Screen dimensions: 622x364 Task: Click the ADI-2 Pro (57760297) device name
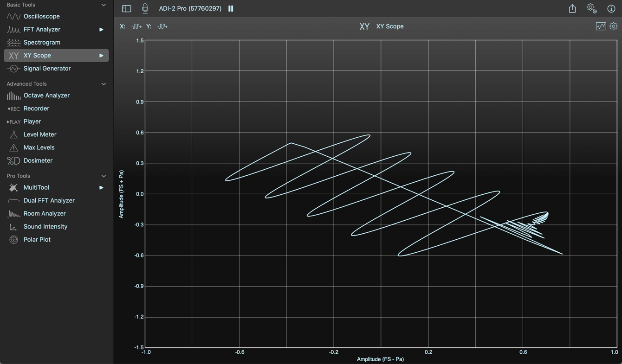pyautogui.click(x=190, y=8)
